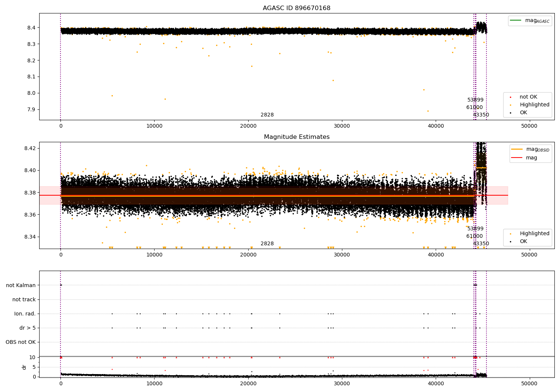Click the "OBS not OK" axis label
Image resolution: width=560 pixels, height=392 pixels.
click(21, 342)
